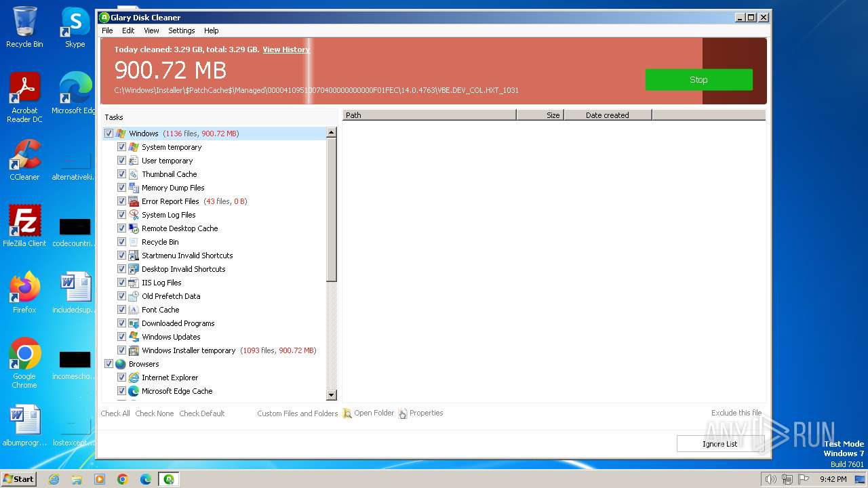Toggle Memory Dump Files checkbox

coord(121,188)
